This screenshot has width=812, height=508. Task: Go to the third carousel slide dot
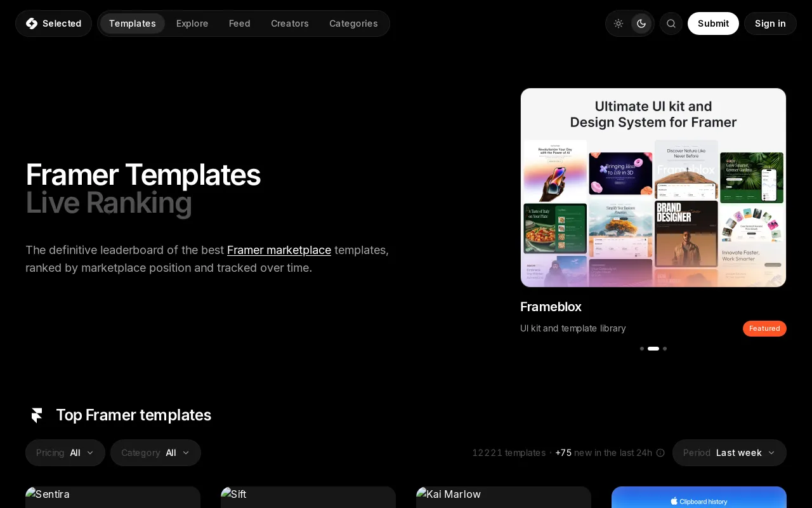point(665,349)
